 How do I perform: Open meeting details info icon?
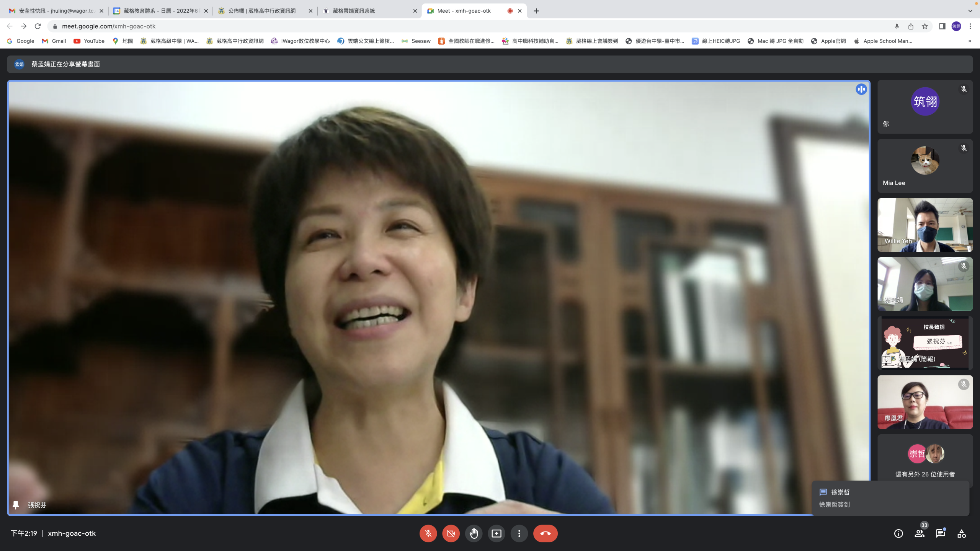click(898, 533)
